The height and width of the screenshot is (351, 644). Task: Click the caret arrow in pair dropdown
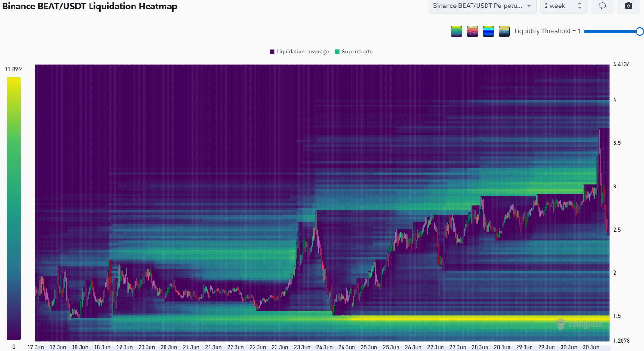(x=529, y=6)
